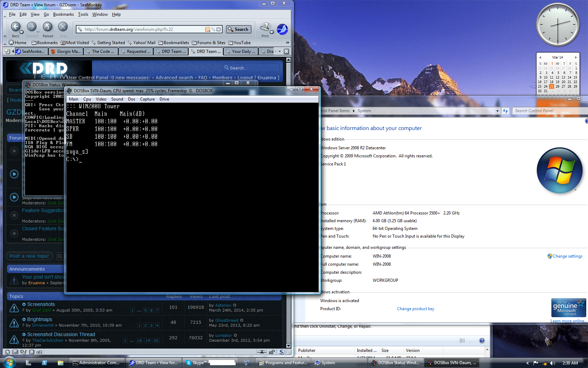Open Control Panel address bar dropdown arrow
Screen dimensions: 588x368
497,111
